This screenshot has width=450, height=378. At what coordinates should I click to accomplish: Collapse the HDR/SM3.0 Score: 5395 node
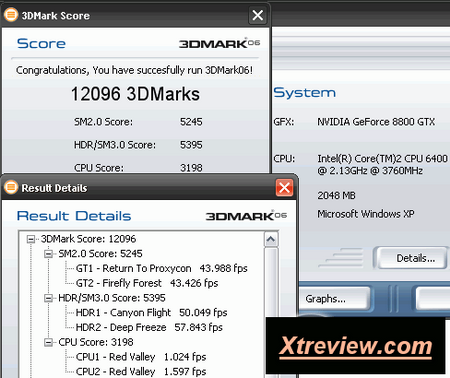(49, 298)
